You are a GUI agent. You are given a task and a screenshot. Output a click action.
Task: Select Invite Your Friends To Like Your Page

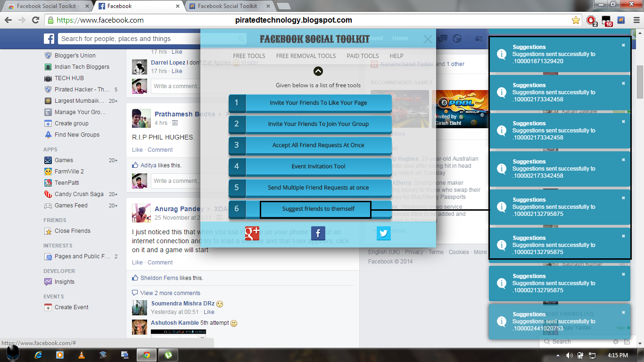pyautogui.click(x=310, y=103)
